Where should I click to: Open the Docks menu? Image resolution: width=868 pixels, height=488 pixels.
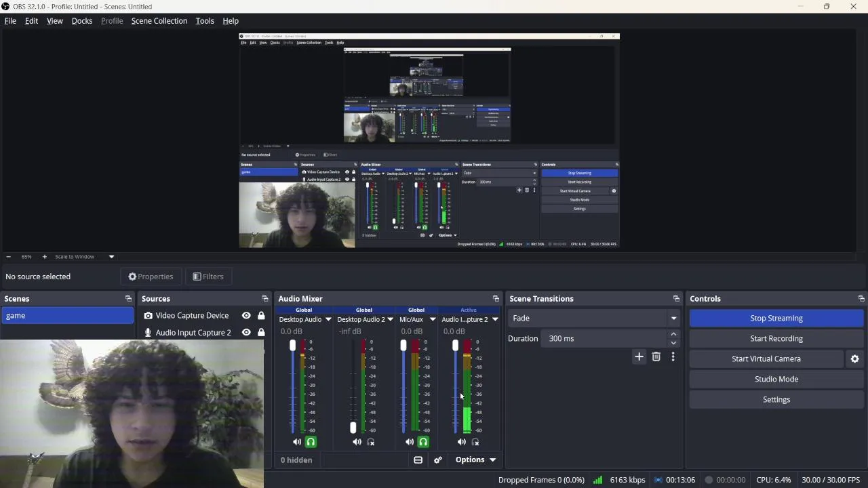(x=82, y=21)
